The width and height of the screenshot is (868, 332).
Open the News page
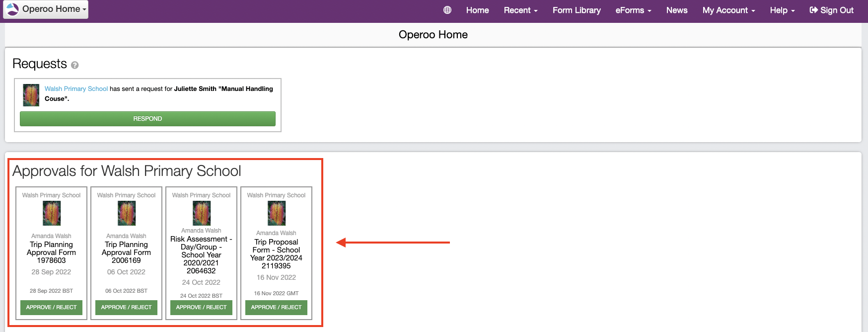676,10
